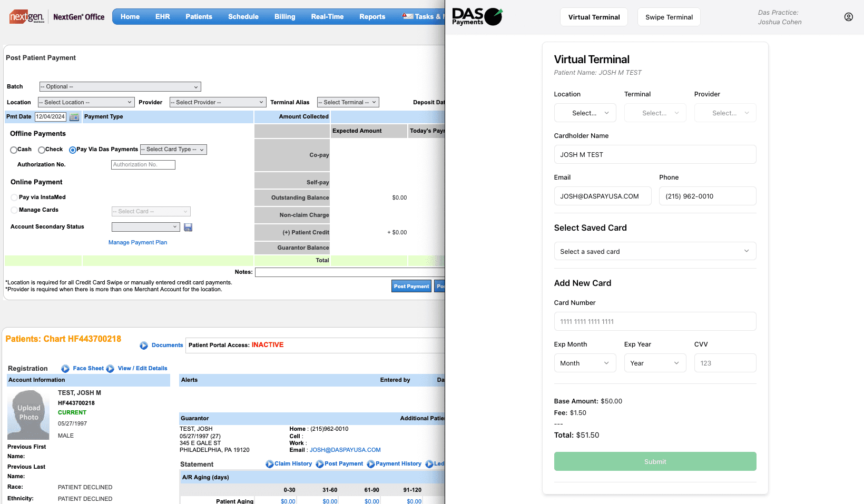
Task: Click the Payment History arrow icon
Action: [x=371, y=464]
